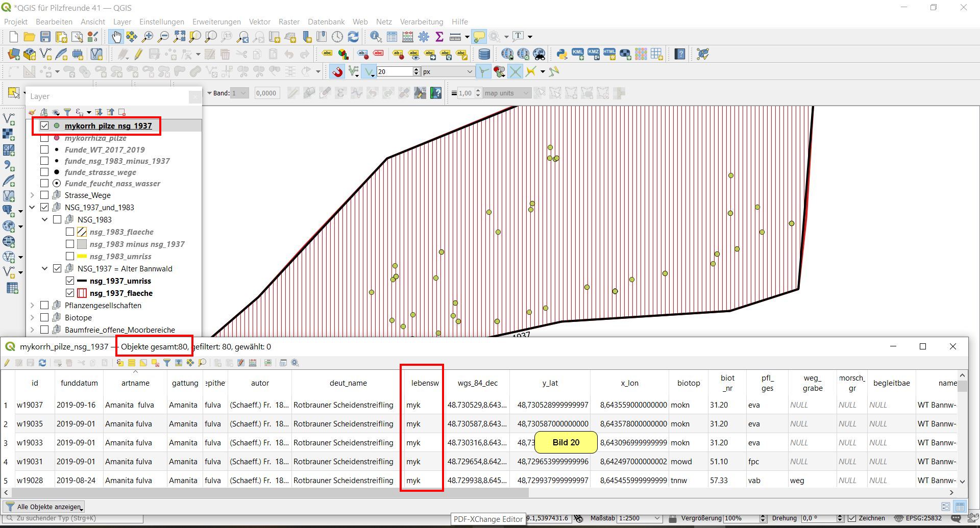Enable the Strasse_Wege layer group checkbox
Screen dimensions: 980x528
point(44,195)
